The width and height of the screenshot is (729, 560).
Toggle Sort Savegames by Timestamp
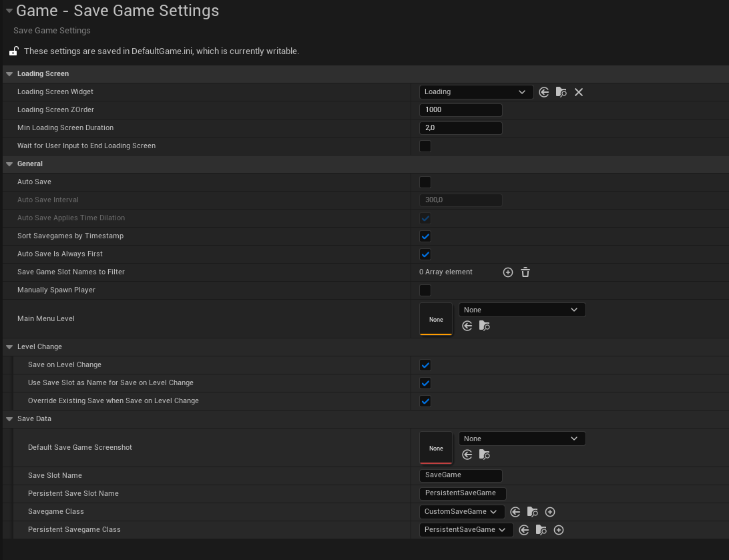pyautogui.click(x=425, y=236)
